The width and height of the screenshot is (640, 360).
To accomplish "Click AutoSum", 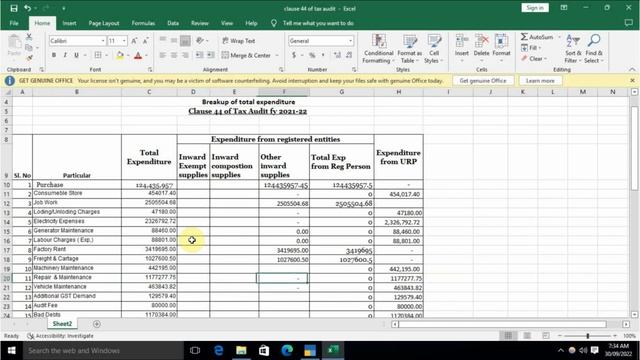I will point(537,37).
